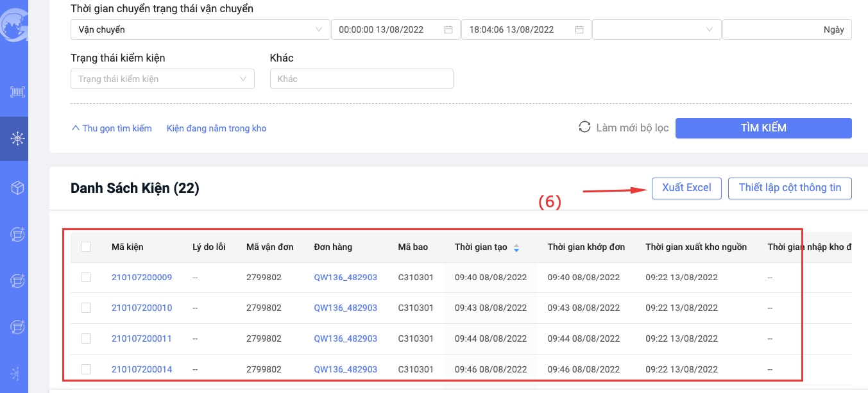Click the Kiện đang nằm trong kho link
This screenshot has width=868, height=393.
point(216,128)
